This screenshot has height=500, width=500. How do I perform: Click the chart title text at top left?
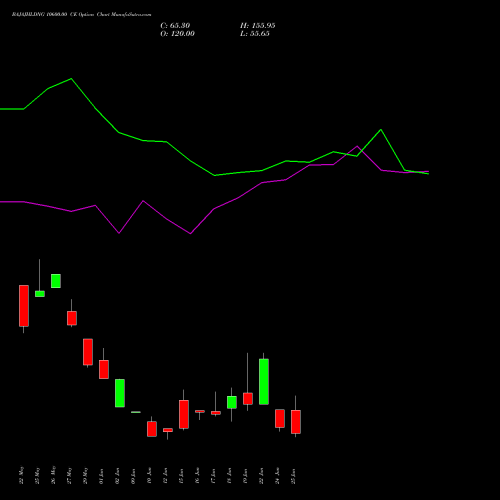pyautogui.click(x=81, y=15)
